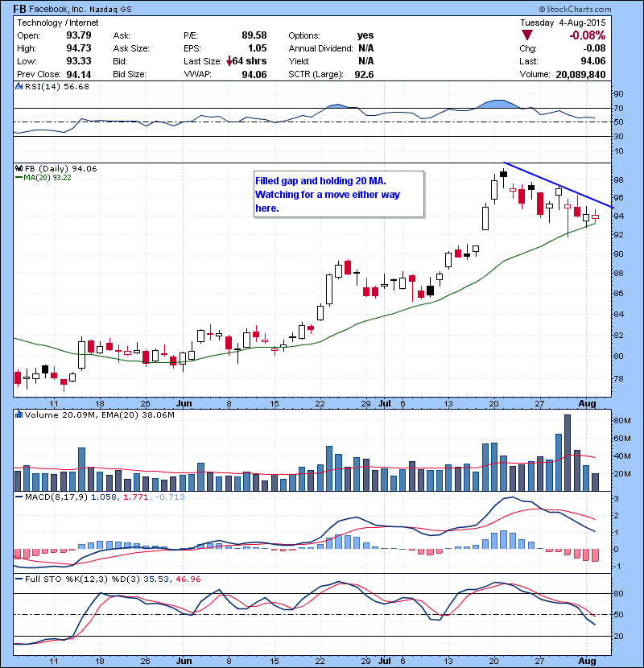This screenshot has width=644, height=668.
Task: Click the StockCharts.com logo text
Action: click(x=575, y=9)
